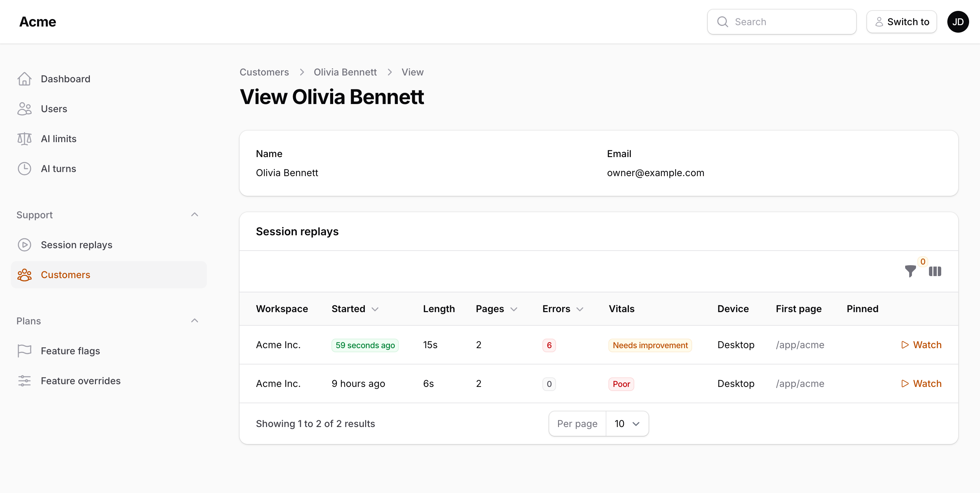
Task: Open the AI turns clock icon
Action: (x=24, y=169)
